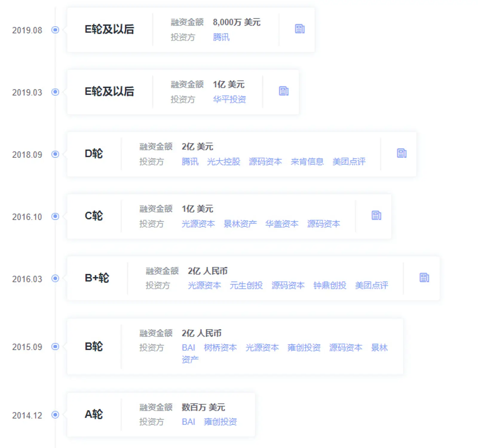
Task: Select the 2亿 人民币 amount in B轮 row
Action: pyautogui.click(x=202, y=333)
